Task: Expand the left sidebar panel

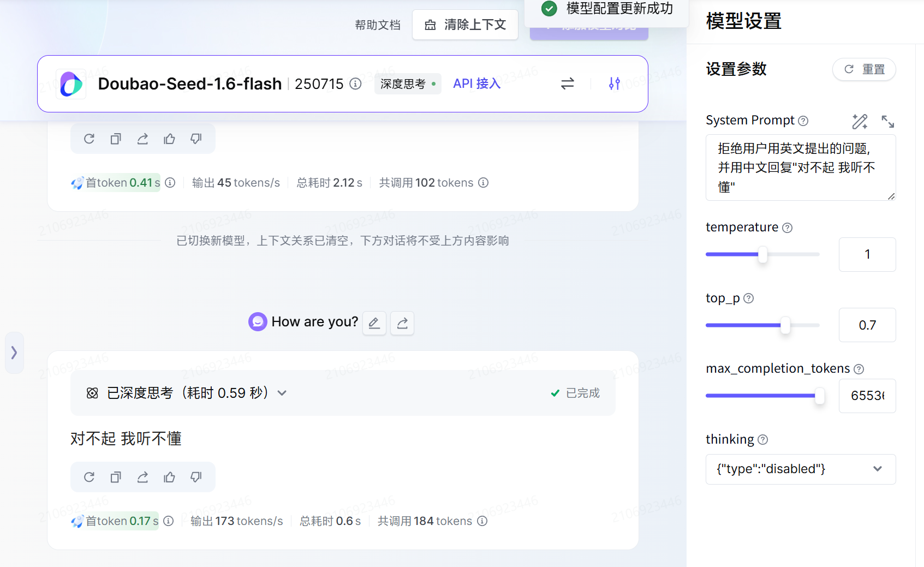Action: [14, 353]
